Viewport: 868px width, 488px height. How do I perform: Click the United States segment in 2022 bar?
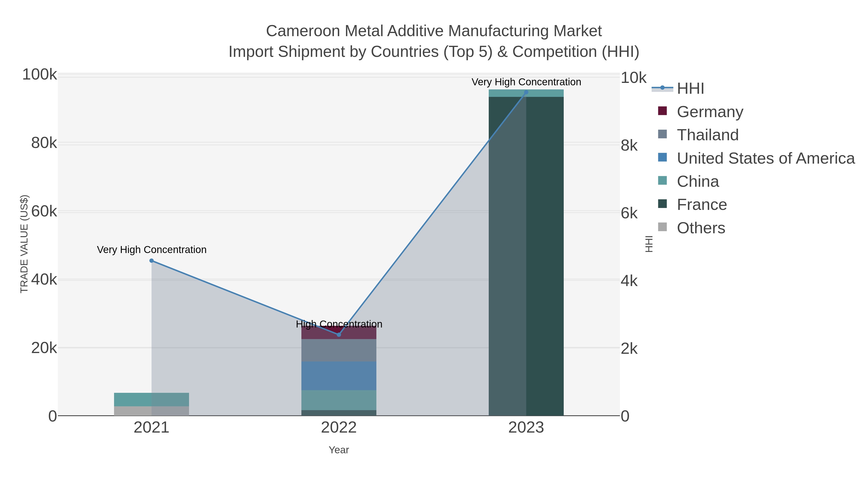click(339, 376)
